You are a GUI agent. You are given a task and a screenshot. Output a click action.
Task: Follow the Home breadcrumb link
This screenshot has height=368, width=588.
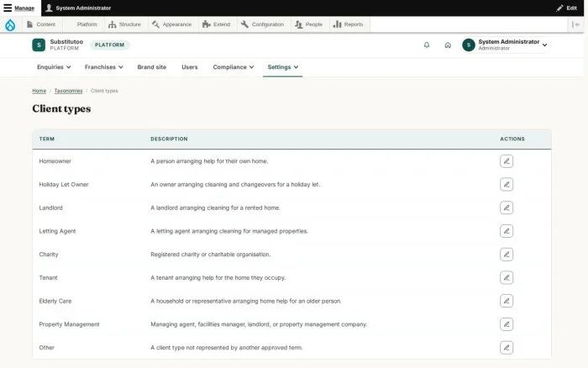[39, 91]
